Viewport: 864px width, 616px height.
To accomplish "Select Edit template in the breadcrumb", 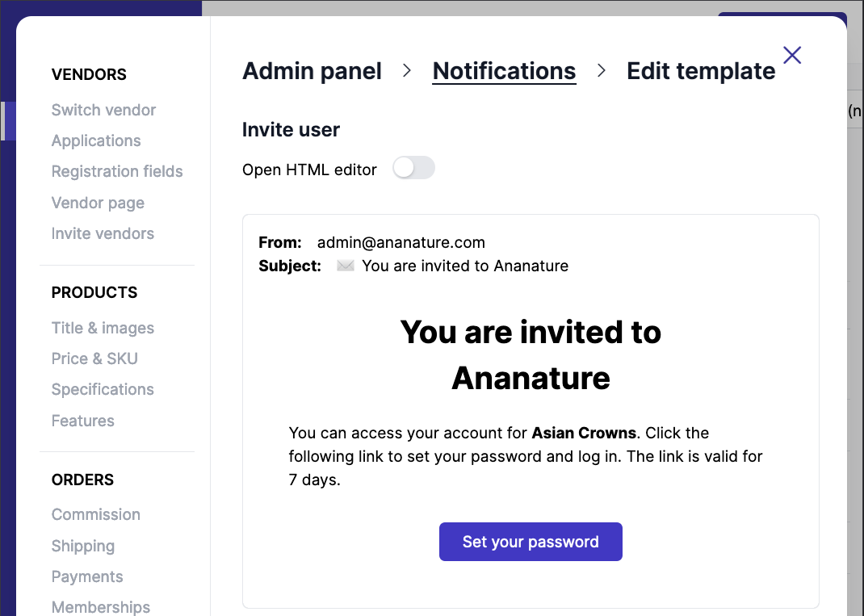I will (x=701, y=71).
